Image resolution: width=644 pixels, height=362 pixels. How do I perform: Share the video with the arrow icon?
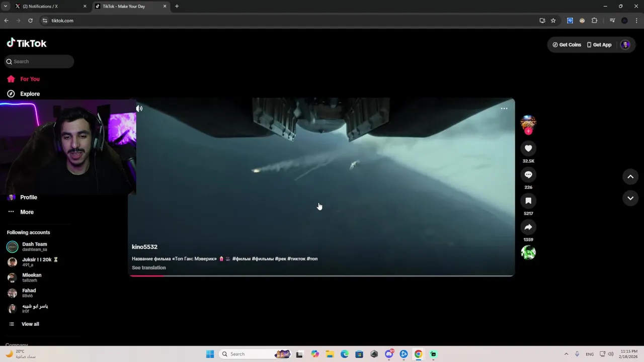tap(528, 227)
